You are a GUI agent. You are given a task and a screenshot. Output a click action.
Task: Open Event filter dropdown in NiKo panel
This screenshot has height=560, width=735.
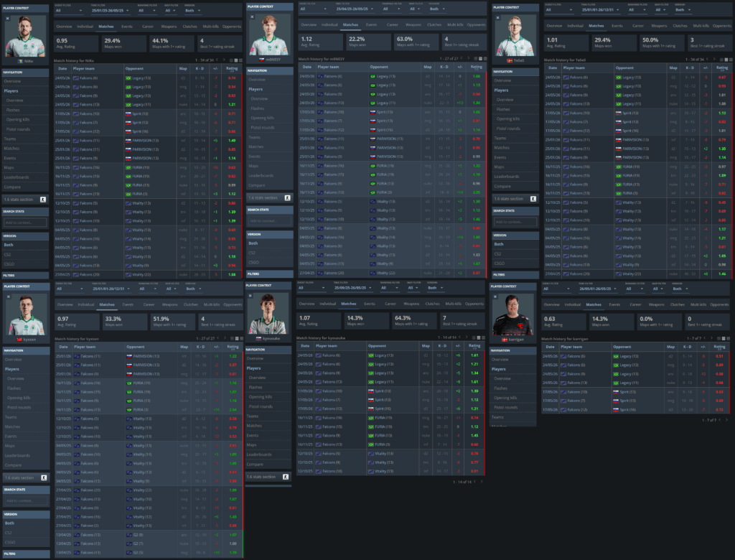[x=70, y=10]
